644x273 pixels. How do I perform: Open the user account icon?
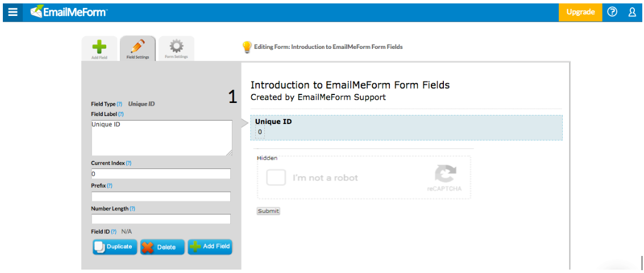pos(632,13)
